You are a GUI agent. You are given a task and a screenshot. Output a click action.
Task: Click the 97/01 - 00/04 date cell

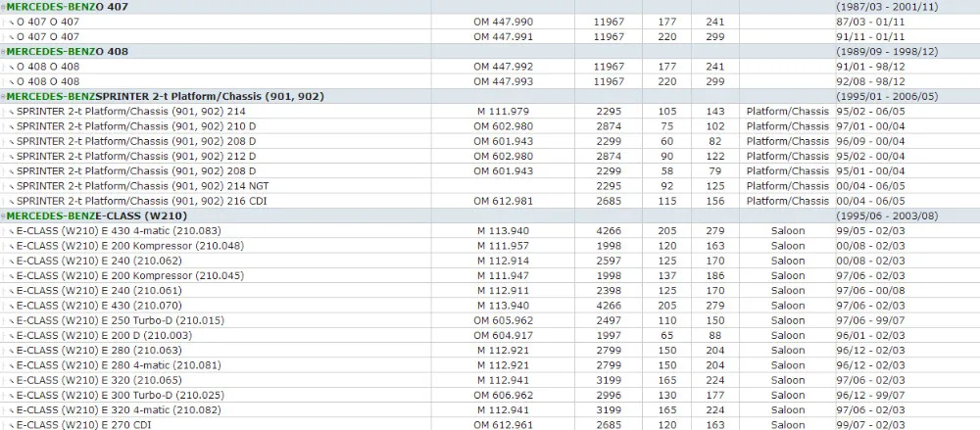click(x=870, y=126)
